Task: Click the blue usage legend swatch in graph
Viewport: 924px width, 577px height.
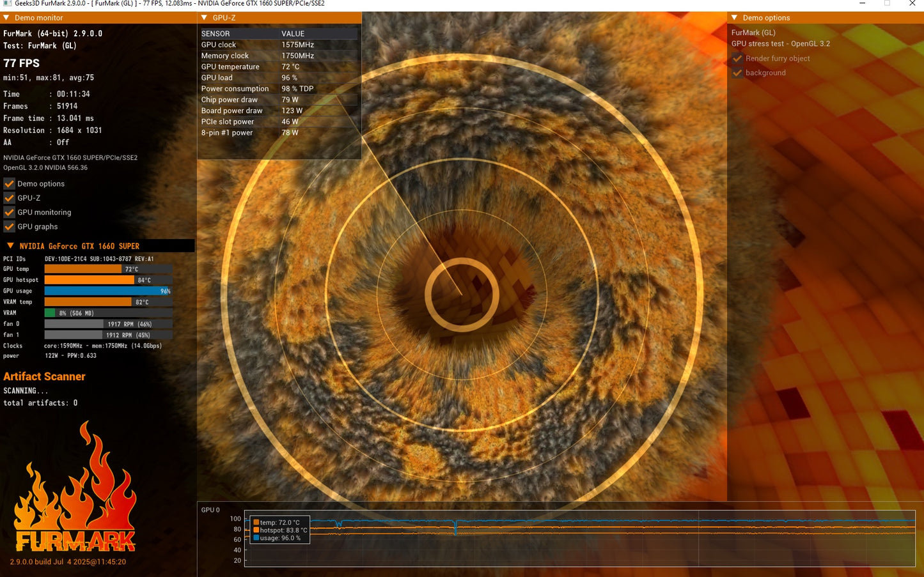Action: [x=256, y=538]
